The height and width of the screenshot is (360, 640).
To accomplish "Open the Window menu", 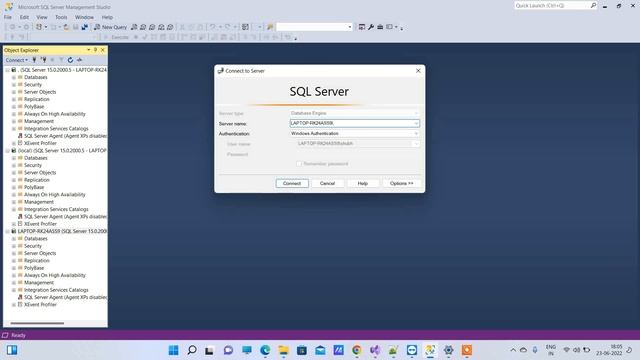I will click(x=84, y=17).
